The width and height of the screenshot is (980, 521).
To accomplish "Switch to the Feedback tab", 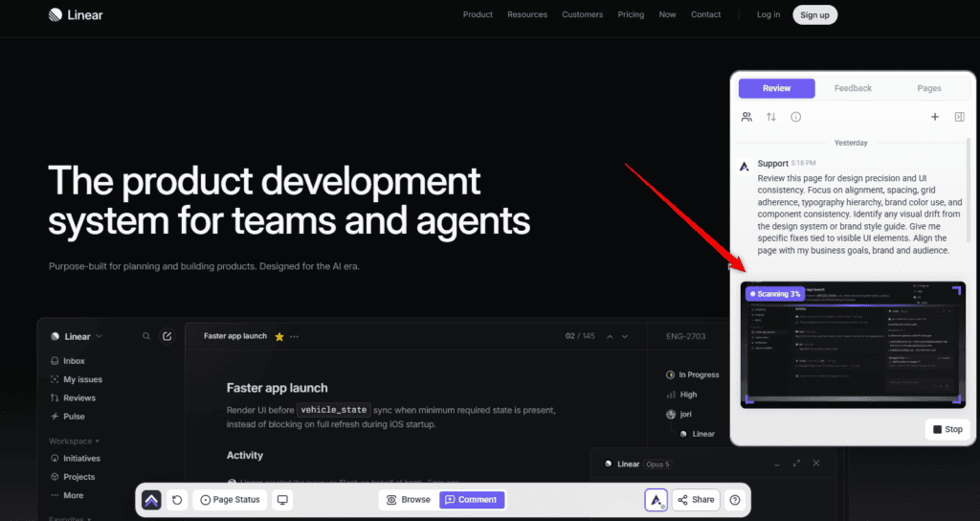I will coord(853,88).
